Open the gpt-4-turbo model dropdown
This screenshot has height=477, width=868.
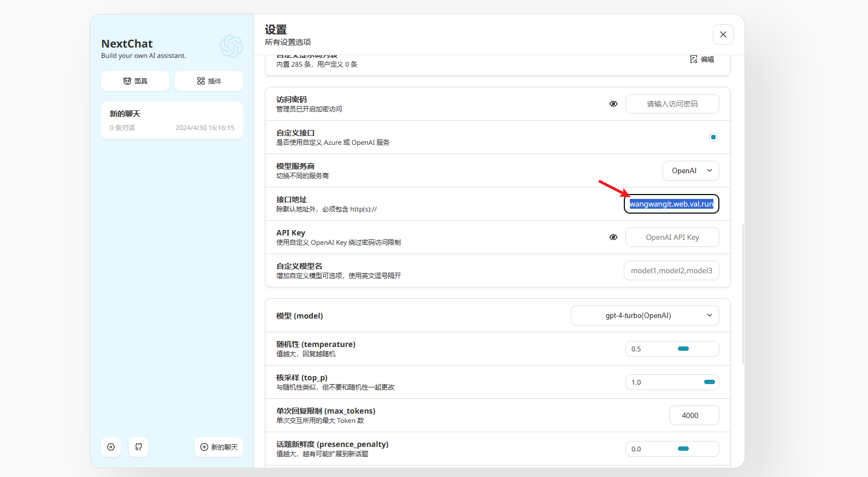pos(645,315)
